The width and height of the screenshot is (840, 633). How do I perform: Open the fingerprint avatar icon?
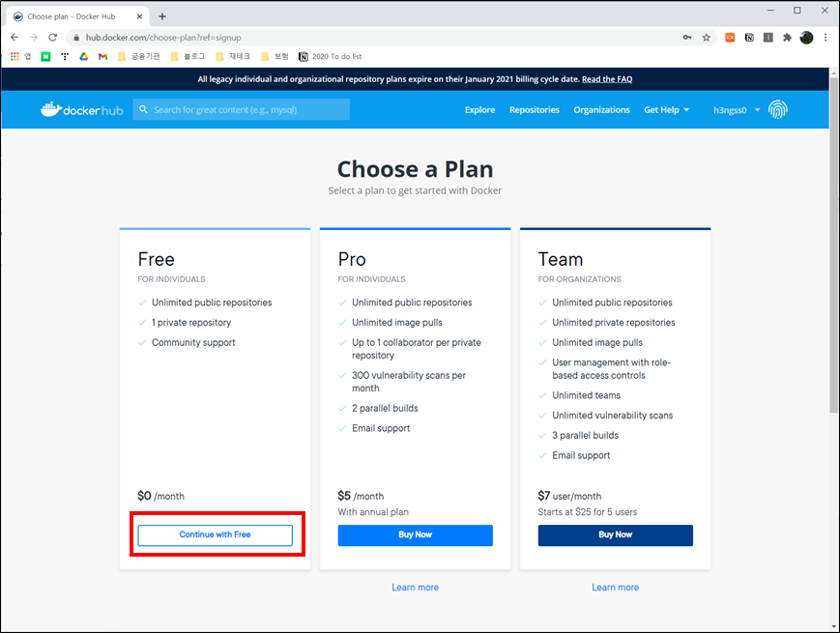coord(778,110)
